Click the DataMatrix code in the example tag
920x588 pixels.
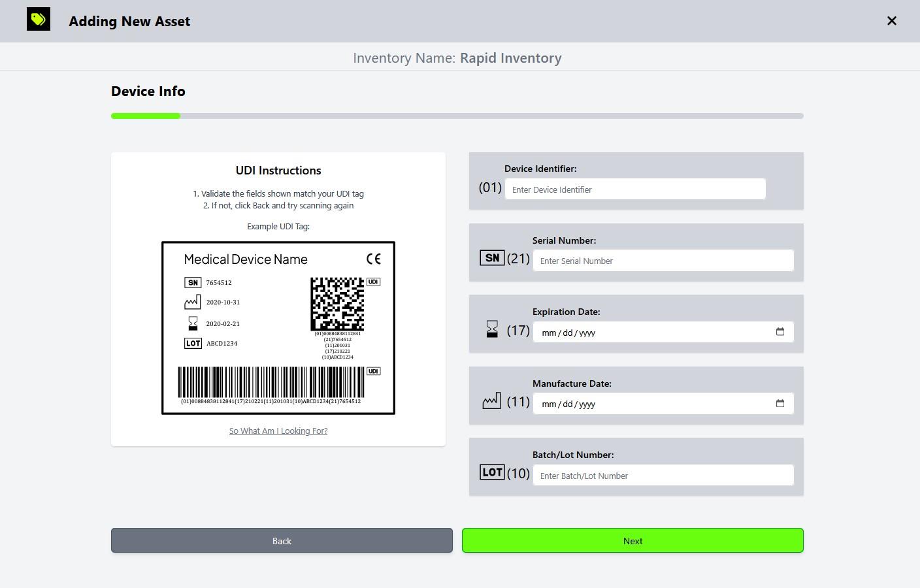[x=338, y=304]
